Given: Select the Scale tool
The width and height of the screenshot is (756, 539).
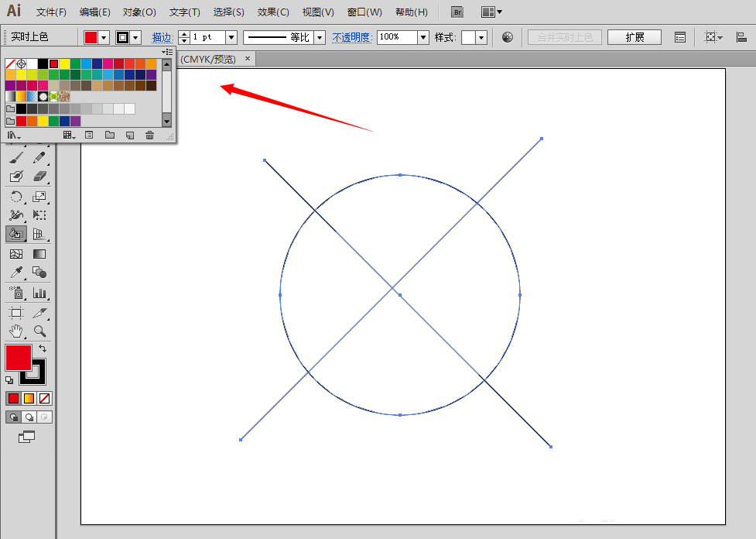Looking at the screenshot, I should point(39,197).
